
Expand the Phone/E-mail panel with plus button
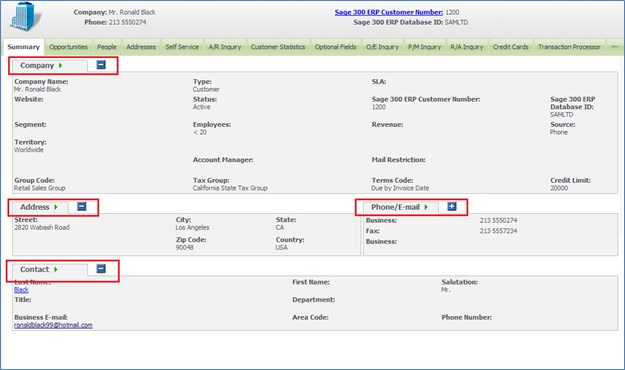click(x=452, y=206)
